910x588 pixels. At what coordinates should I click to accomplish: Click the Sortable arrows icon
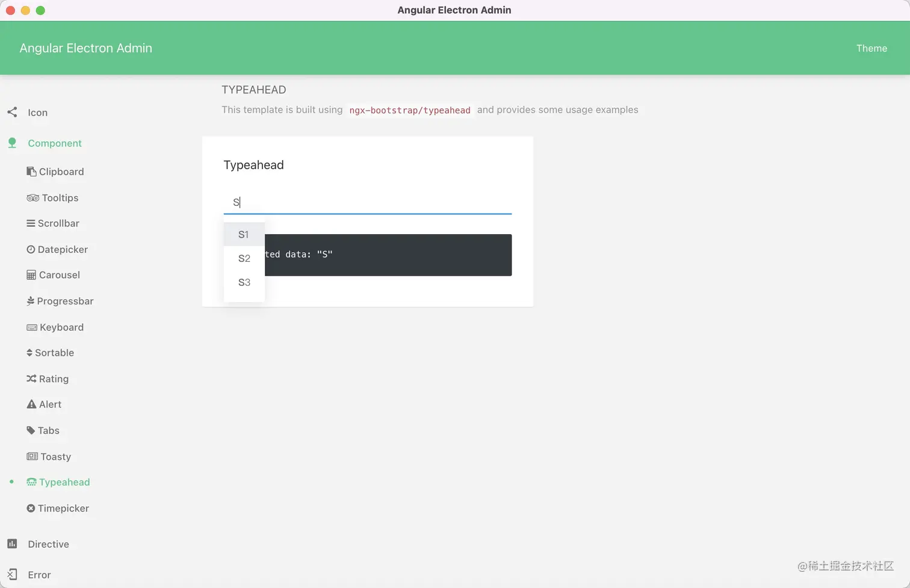coord(29,353)
